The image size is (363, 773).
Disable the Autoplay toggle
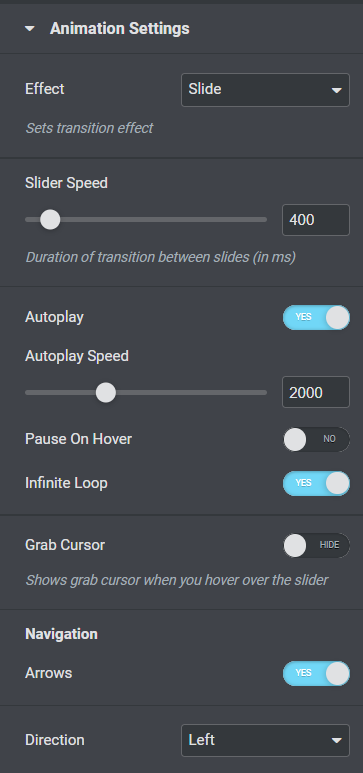(x=316, y=317)
